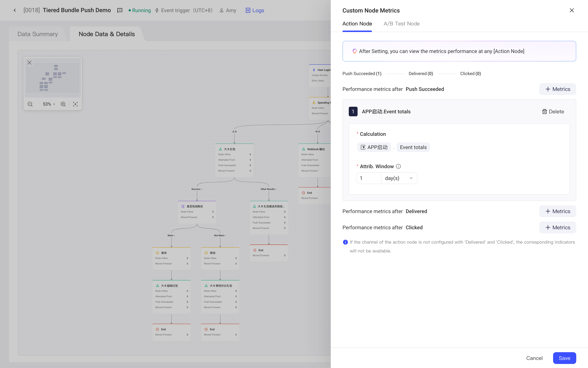The image size is (588, 368).
Task: Close the Custom Node Metrics panel
Action: (571, 10)
